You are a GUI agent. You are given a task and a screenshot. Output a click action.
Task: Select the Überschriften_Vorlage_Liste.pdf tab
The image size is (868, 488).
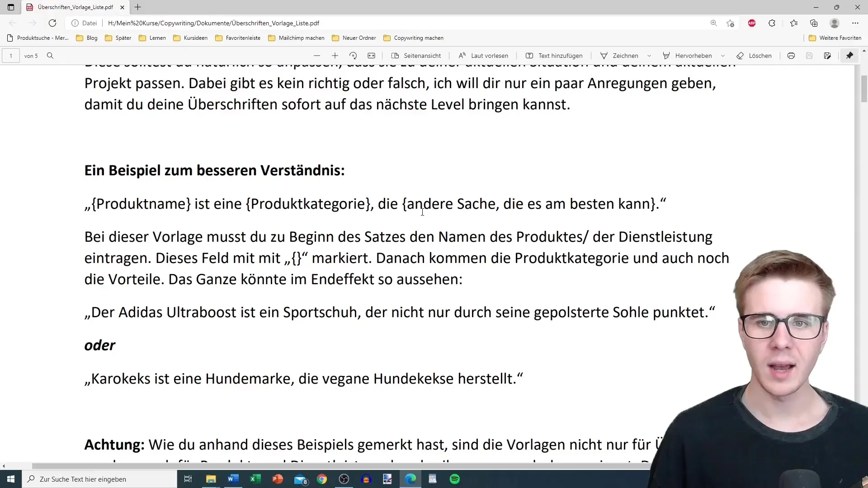click(75, 7)
